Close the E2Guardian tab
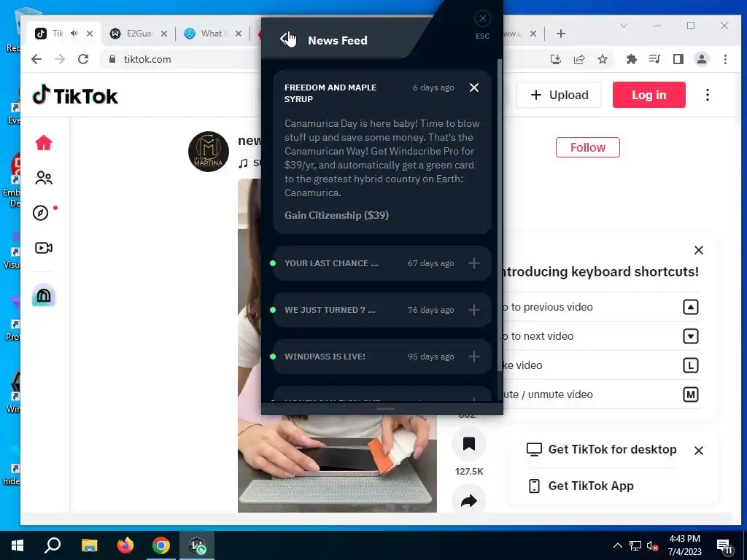This screenshot has width=747, height=560. tap(164, 34)
